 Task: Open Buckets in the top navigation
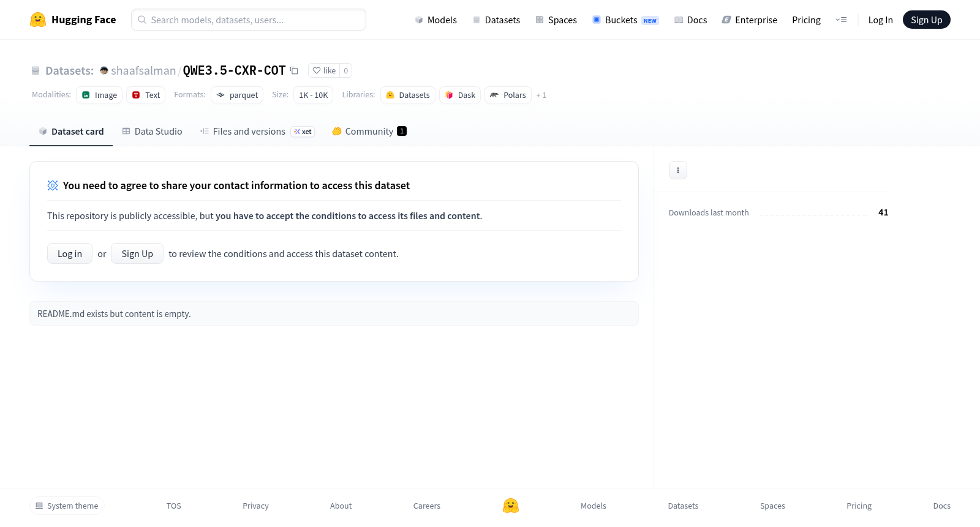coord(625,20)
